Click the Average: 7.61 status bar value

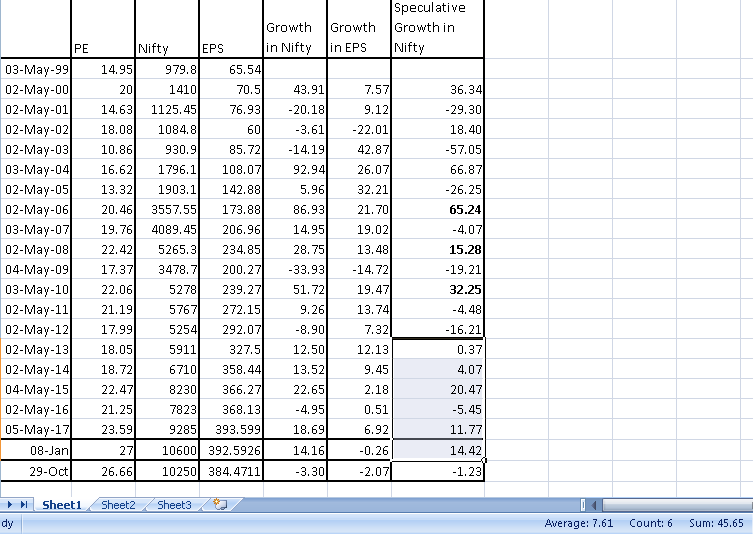pyautogui.click(x=577, y=523)
